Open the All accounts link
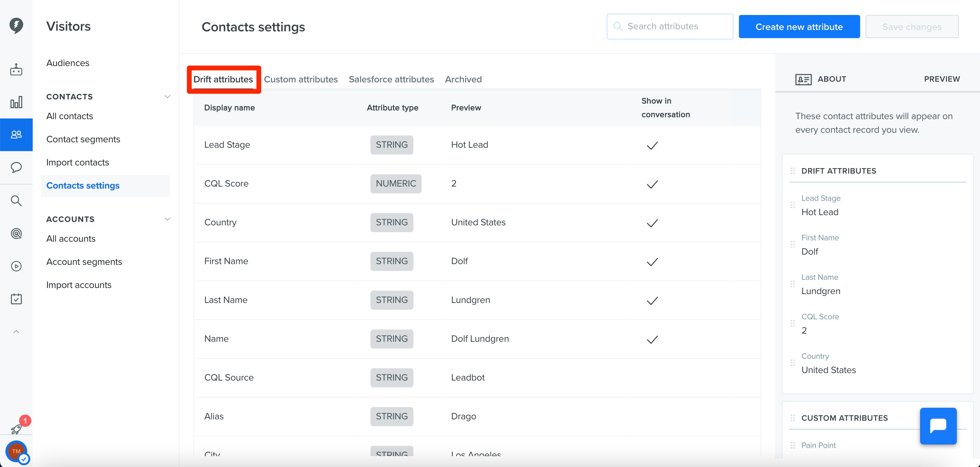 click(x=71, y=239)
